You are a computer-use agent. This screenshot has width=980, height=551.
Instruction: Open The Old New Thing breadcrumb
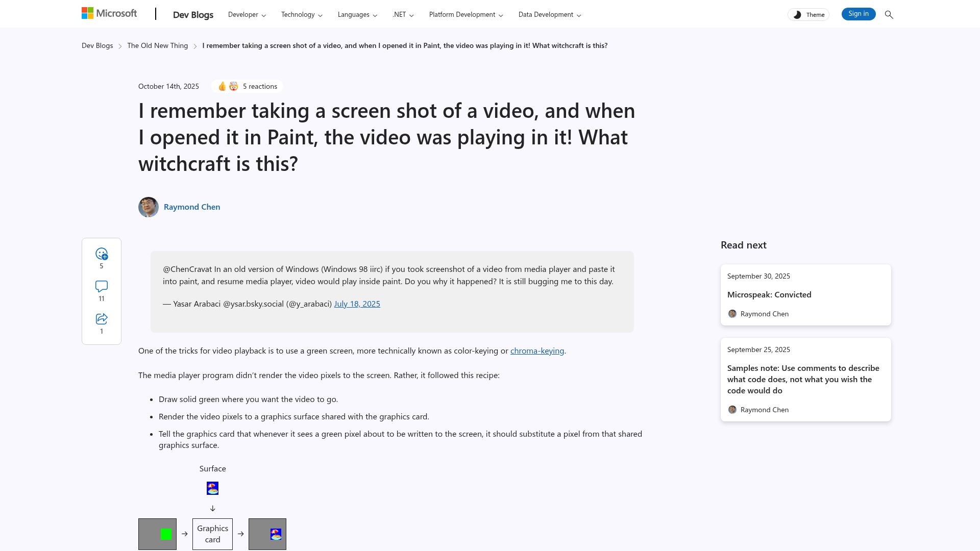157,46
